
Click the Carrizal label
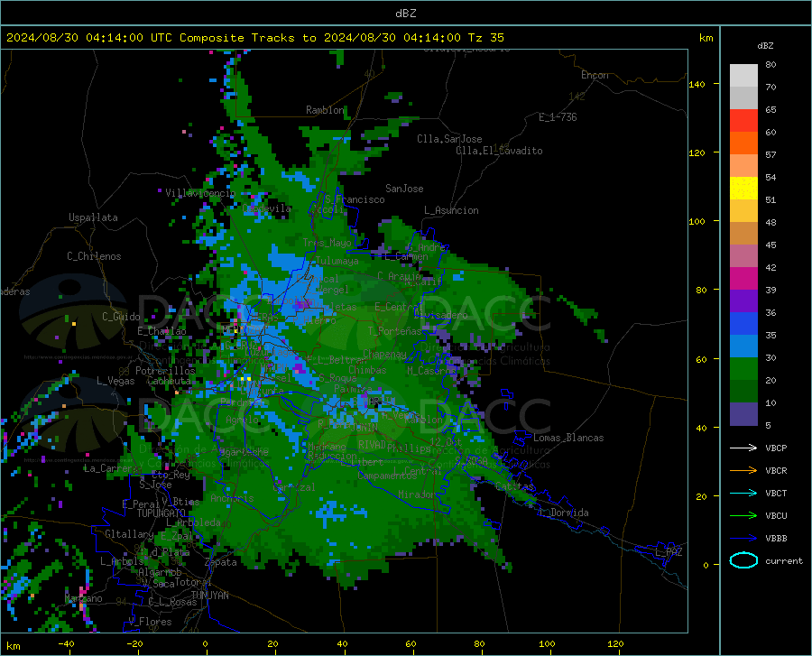pyautogui.click(x=293, y=487)
